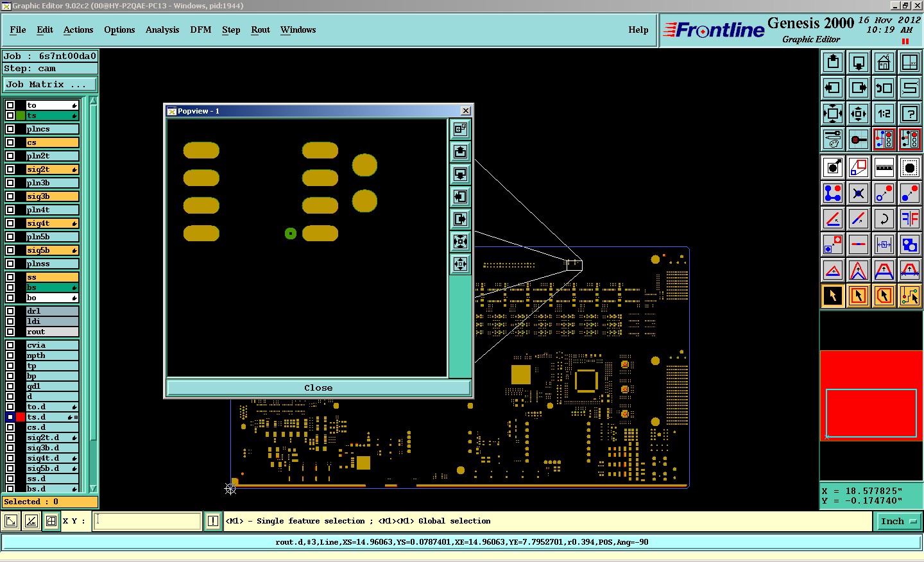The image size is (924, 562).
Task: Select the sig3b layer name
Action: (52, 196)
